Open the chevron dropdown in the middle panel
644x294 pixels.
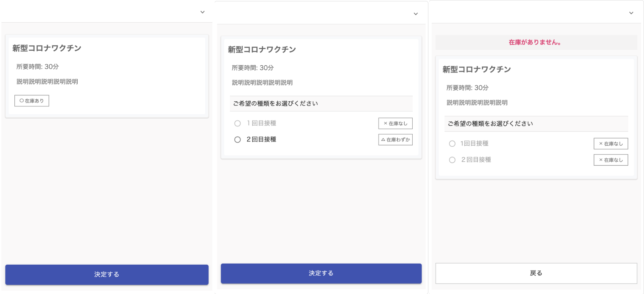(416, 14)
